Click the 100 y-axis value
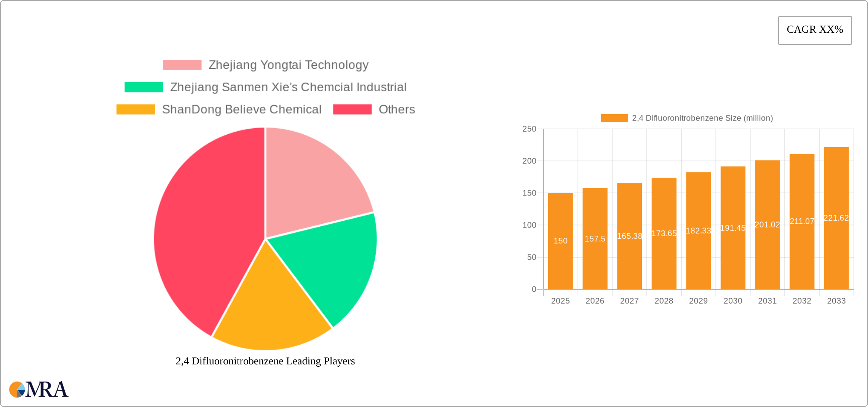The image size is (868, 407). click(529, 225)
